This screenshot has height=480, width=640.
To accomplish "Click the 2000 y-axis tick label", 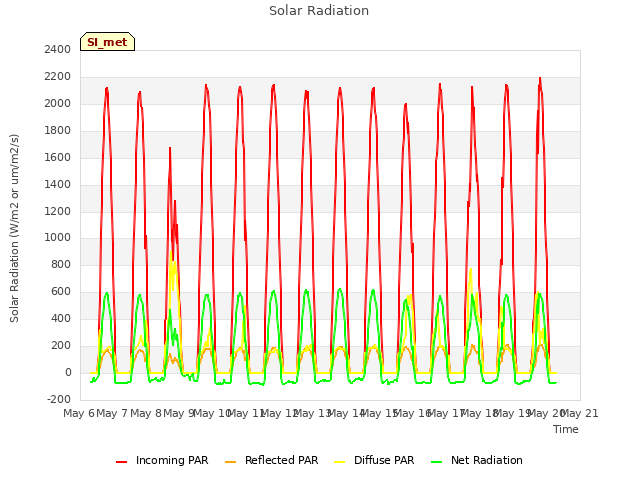I will click(x=58, y=104).
